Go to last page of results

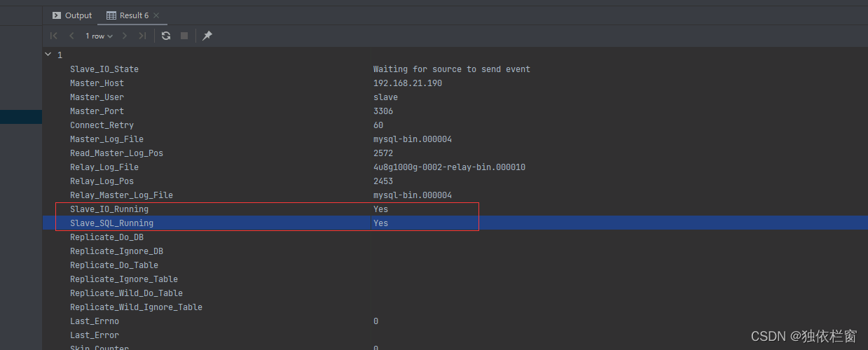tap(142, 36)
